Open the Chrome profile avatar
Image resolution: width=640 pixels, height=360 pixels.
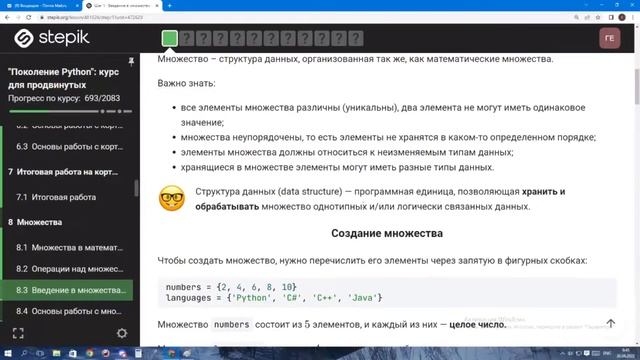pos(622,18)
